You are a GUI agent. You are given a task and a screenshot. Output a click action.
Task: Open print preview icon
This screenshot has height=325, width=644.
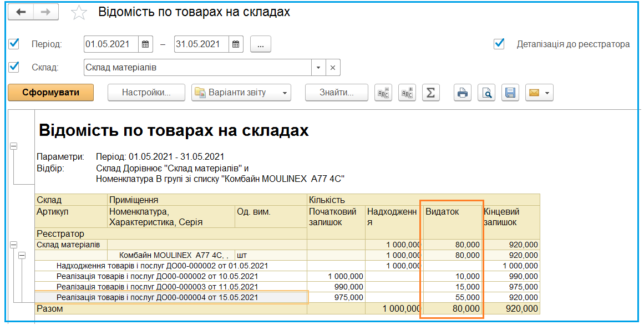pos(486,93)
